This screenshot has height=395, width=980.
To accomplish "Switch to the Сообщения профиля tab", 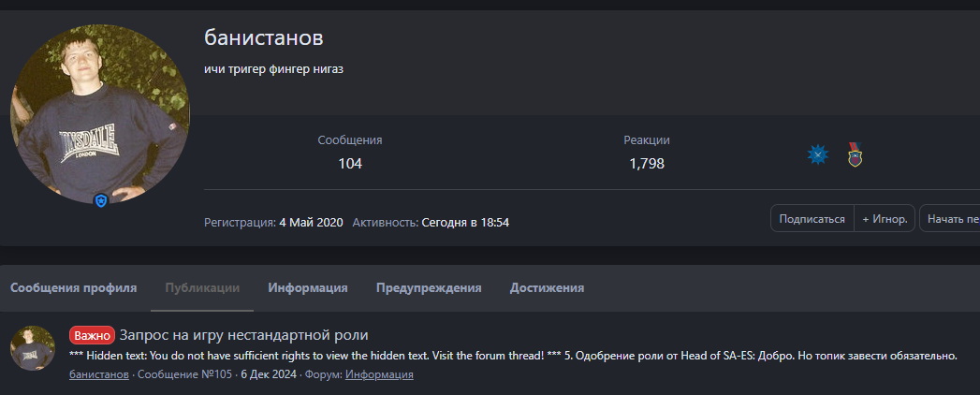I will (74, 288).
